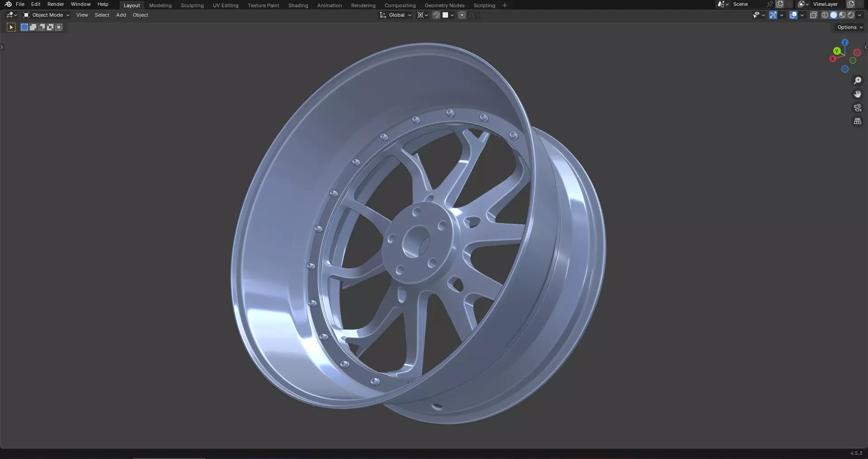Choose the Set new selection mode

24,27
